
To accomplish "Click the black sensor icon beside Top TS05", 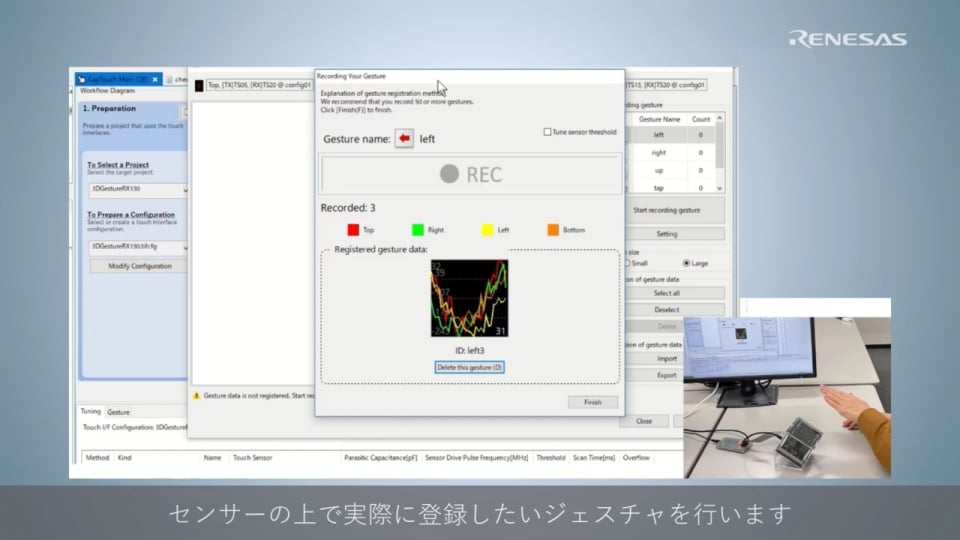I will coord(199,86).
